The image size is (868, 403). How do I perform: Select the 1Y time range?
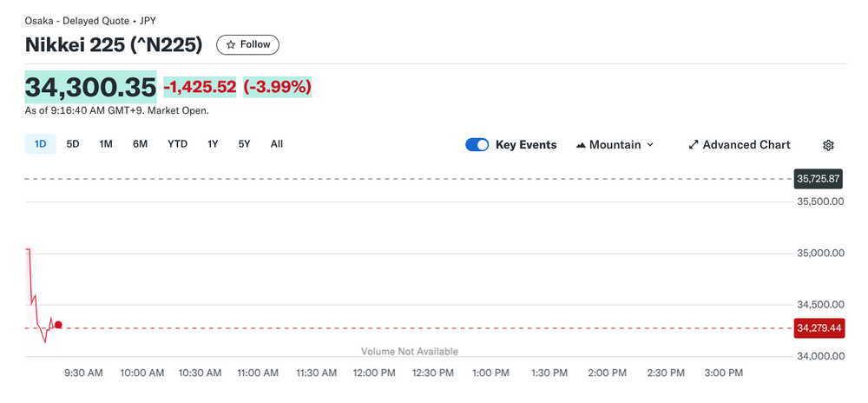[213, 144]
